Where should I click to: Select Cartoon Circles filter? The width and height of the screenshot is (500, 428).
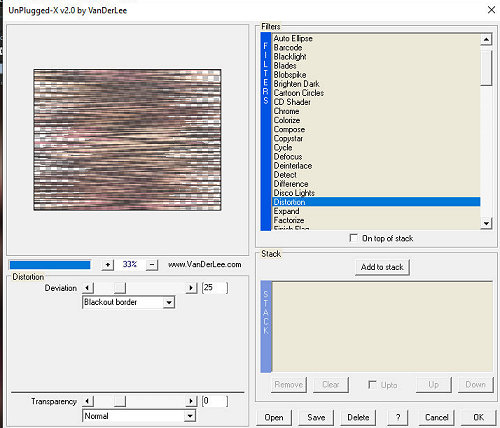376,93
